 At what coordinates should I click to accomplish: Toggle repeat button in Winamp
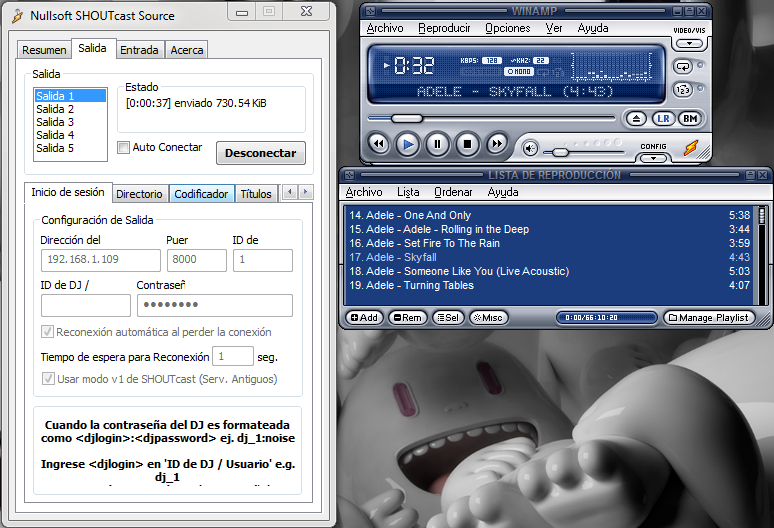tap(683, 66)
